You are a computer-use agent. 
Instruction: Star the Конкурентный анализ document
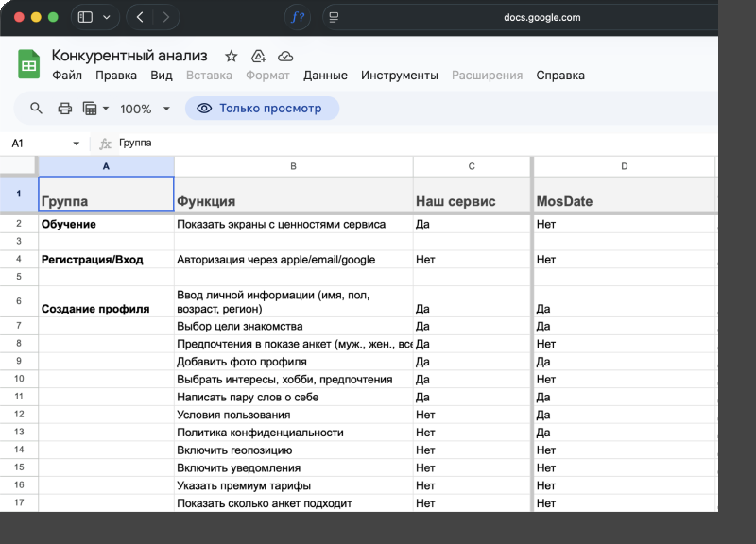click(x=232, y=57)
